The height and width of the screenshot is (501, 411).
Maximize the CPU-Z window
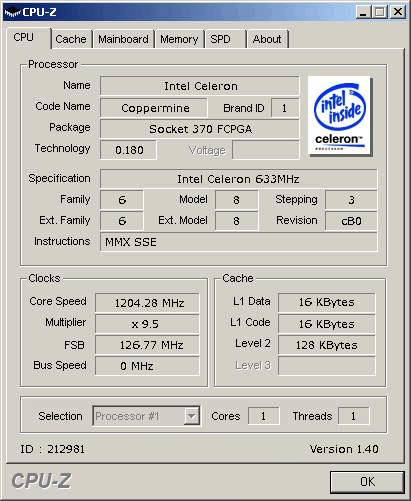click(x=380, y=12)
